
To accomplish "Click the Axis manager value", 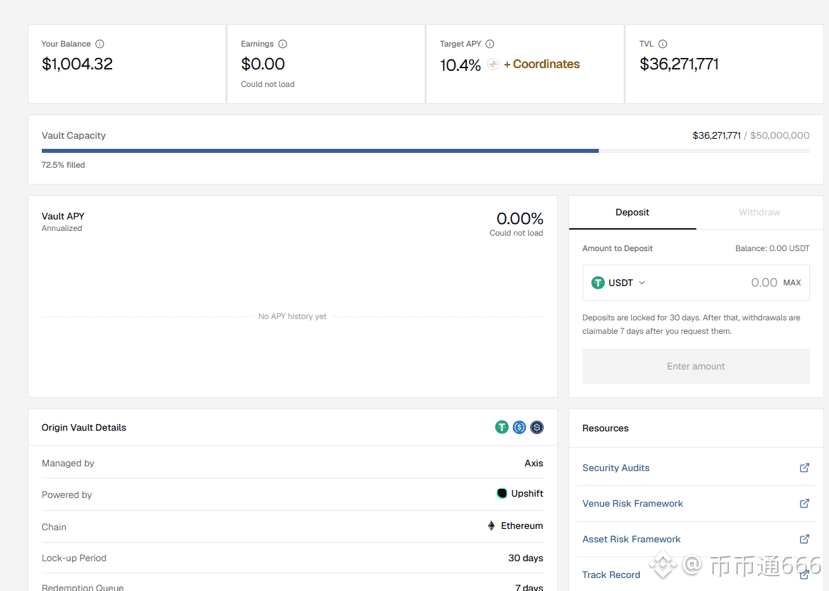I will [x=533, y=463].
